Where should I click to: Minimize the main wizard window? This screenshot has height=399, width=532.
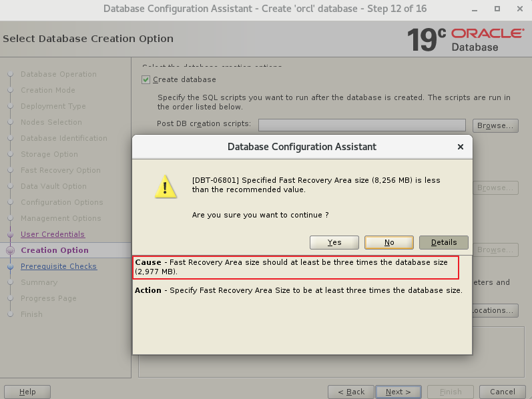pyautogui.click(x=475, y=9)
